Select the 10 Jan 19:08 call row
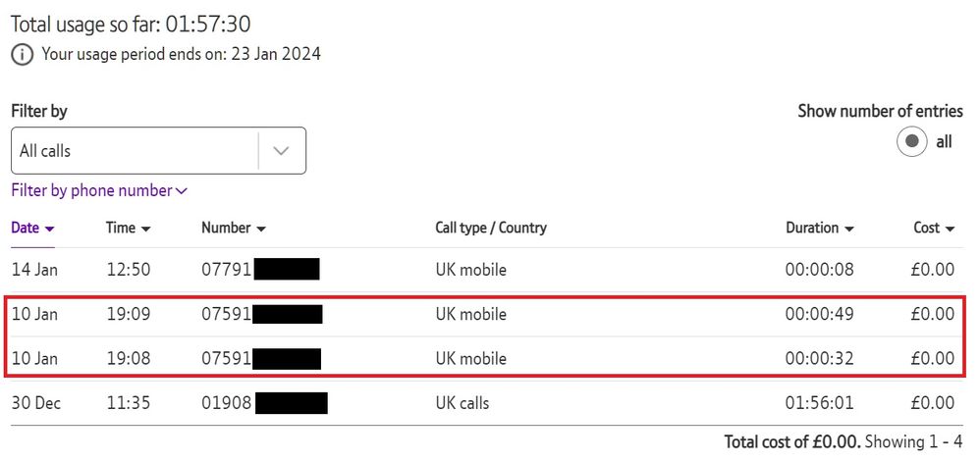This screenshot has height=463, width=980. pyautogui.click(x=481, y=358)
